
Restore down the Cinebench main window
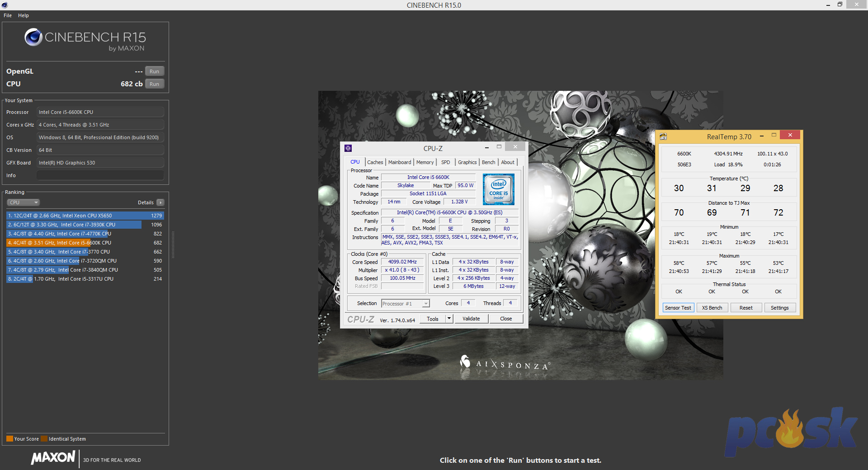pos(840,5)
